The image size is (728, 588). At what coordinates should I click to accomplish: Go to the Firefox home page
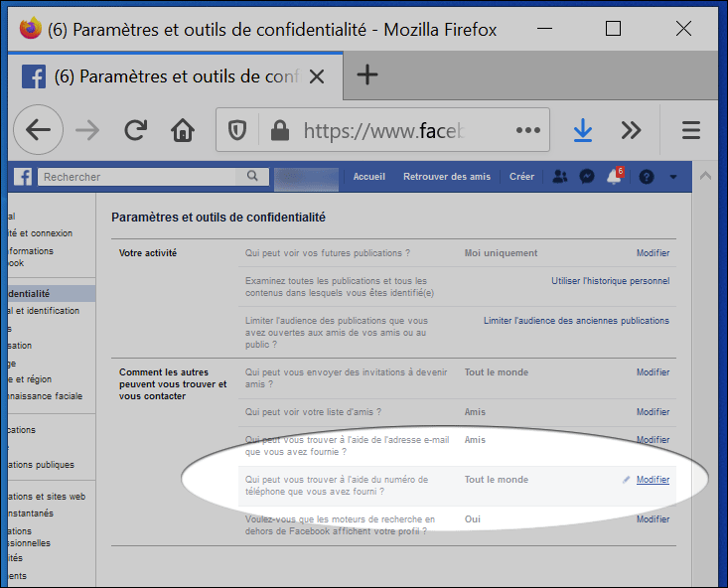tap(183, 130)
